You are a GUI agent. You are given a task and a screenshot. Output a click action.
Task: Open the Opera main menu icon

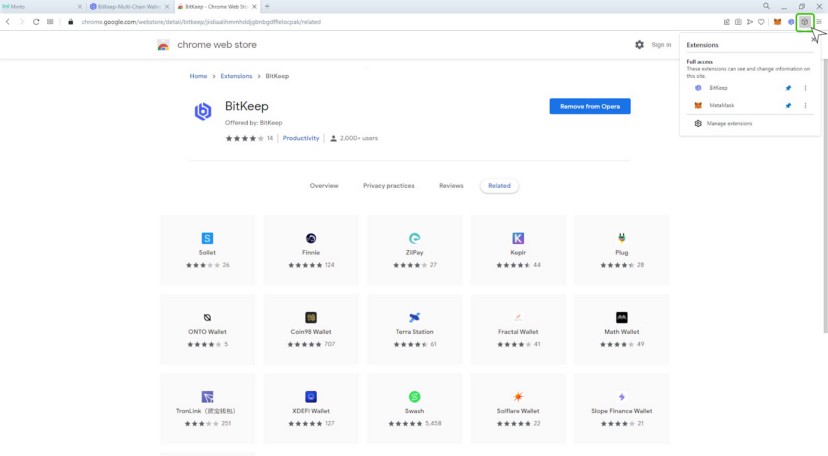point(820,22)
